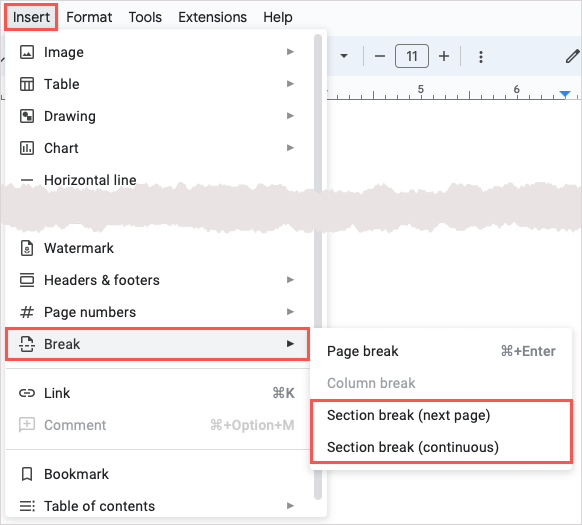Image resolution: width=582 pixels, height=525 pixels.
Task: Click the font size field showing 11
Action: point(412,56)
